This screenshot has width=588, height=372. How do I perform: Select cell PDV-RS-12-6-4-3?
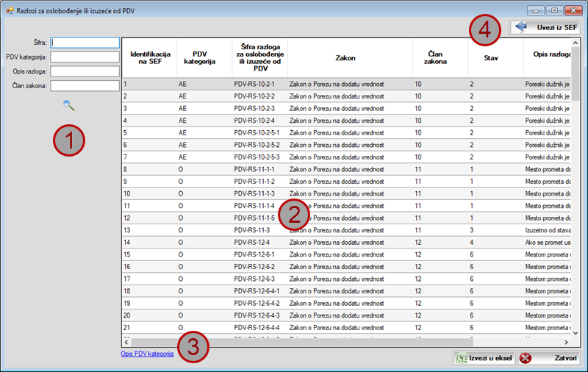coord(260,315)
